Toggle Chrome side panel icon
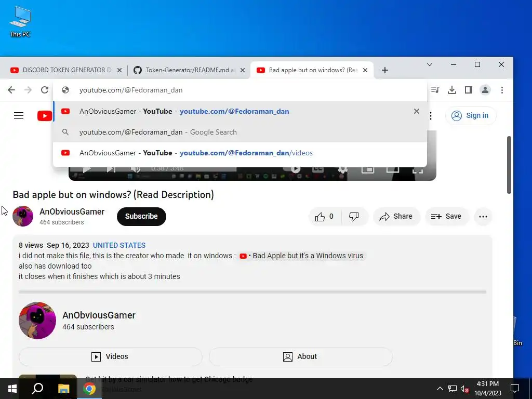This screenshot has height=399, width=532. click(469, 90)
